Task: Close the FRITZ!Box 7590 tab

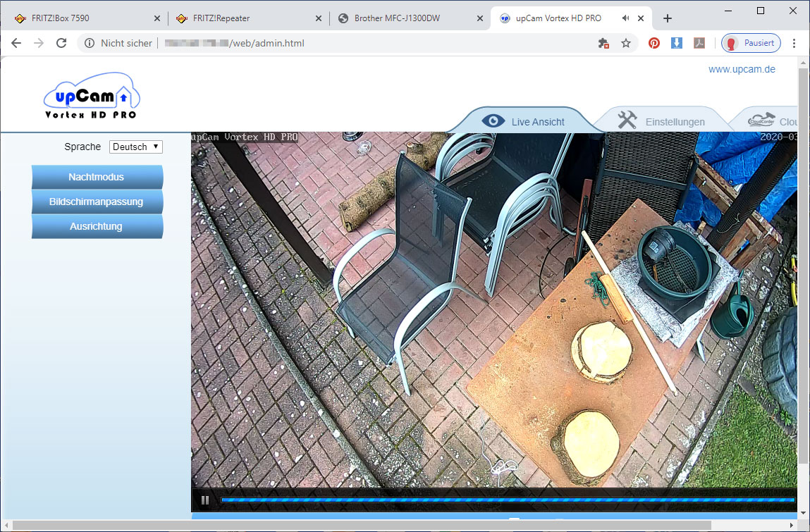Action: point(157,18)
